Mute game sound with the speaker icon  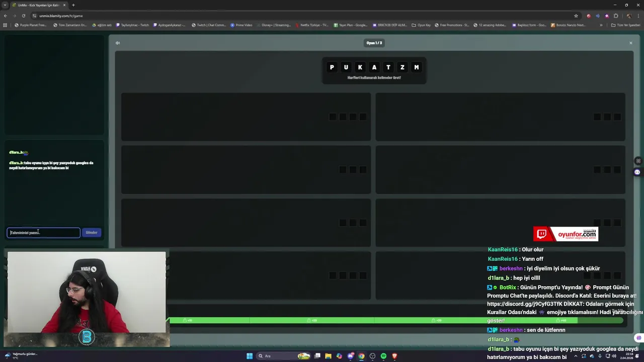[118, 43]
